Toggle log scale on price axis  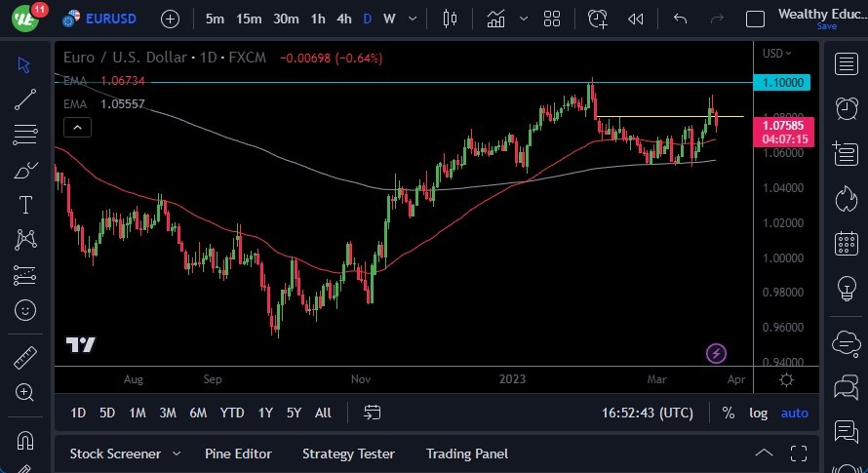pyautogui.click(x=758, y=413)
